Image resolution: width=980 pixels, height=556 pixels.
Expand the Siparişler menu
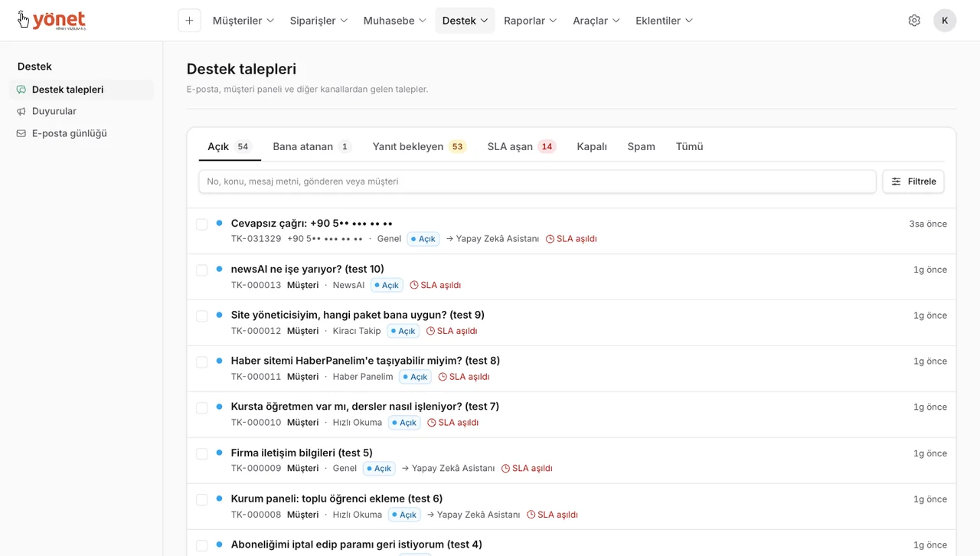(318, 21)
